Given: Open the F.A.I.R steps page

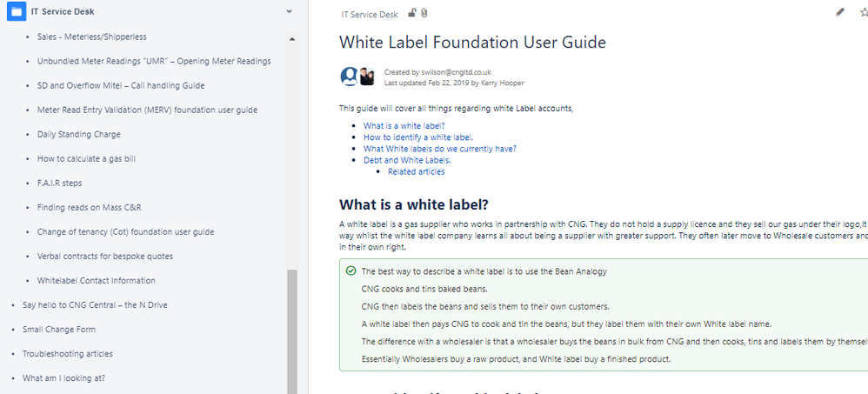Looking at the screenshot, I should 59,183.
